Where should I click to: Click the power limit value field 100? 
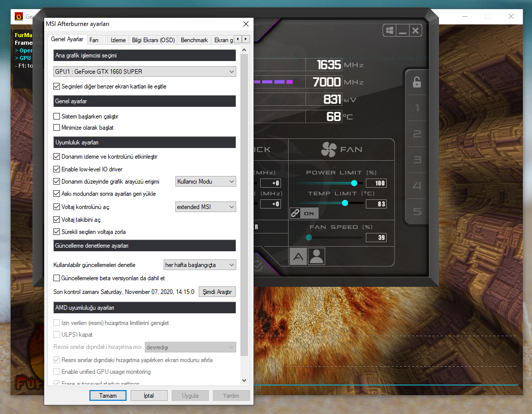pyautogui.click(x=377, y=183)
